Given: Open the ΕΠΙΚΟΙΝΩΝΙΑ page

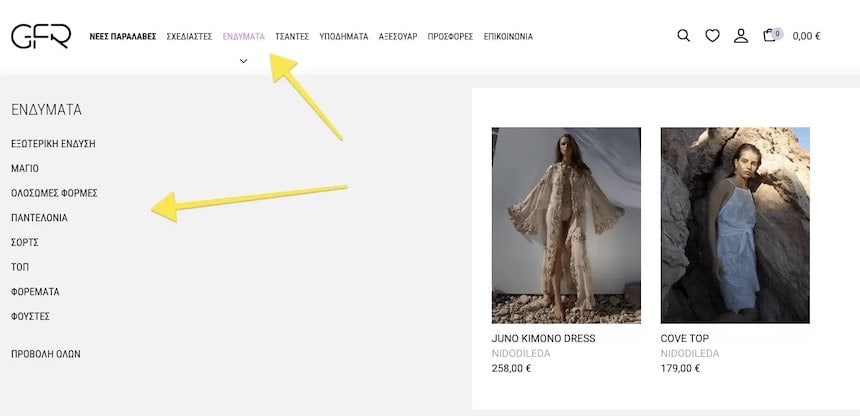Looking at the screenshot, I should click(508, 37).
